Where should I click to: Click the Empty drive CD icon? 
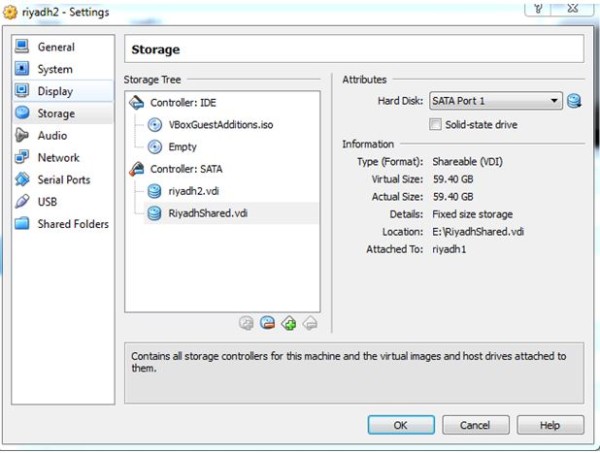point(155,147)
